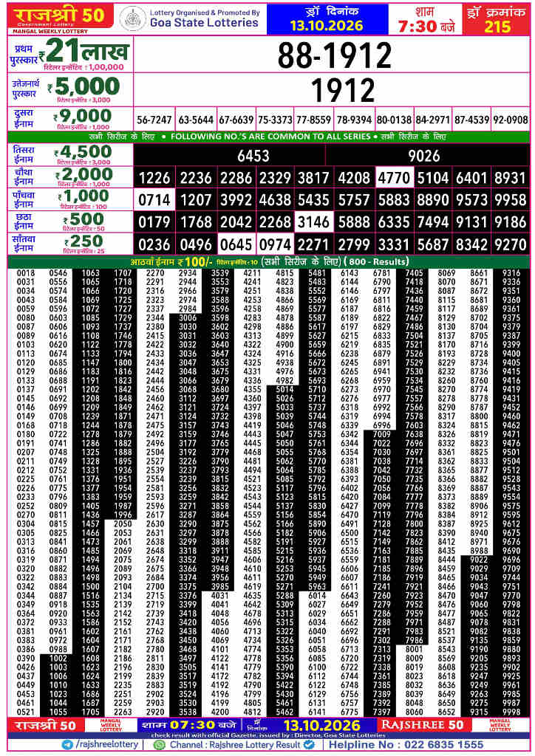Click the 'MANGAL WEEKLY LOTTERY' label under top logo
The width and height of the screenshot is (535, 756).
(x=50, y=31)
